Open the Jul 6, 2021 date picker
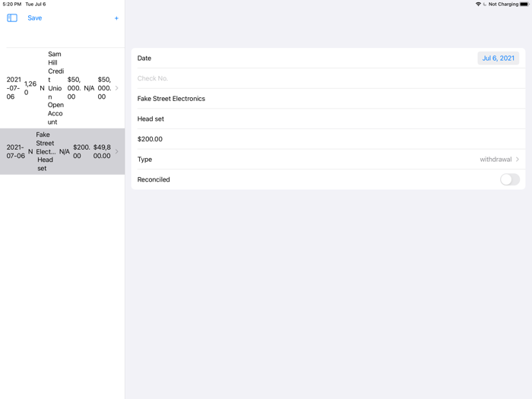 pos(498,59)
